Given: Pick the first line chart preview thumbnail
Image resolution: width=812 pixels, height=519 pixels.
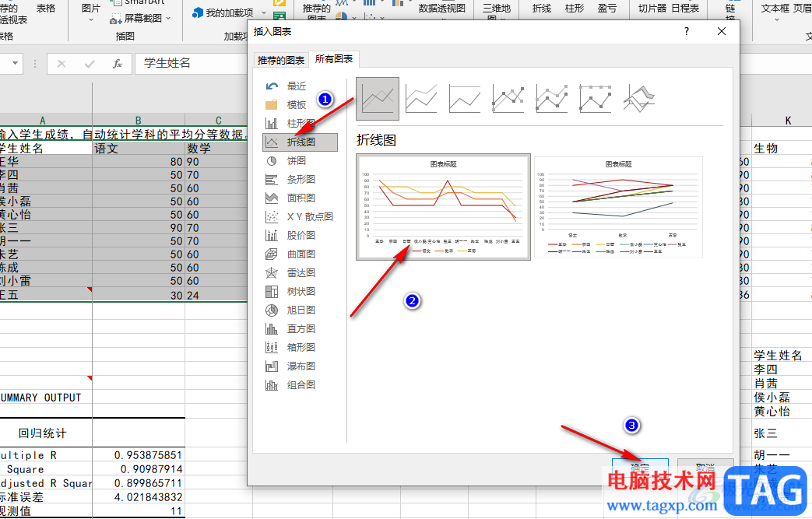Looking at the screenshot, I should coord(443,206).
